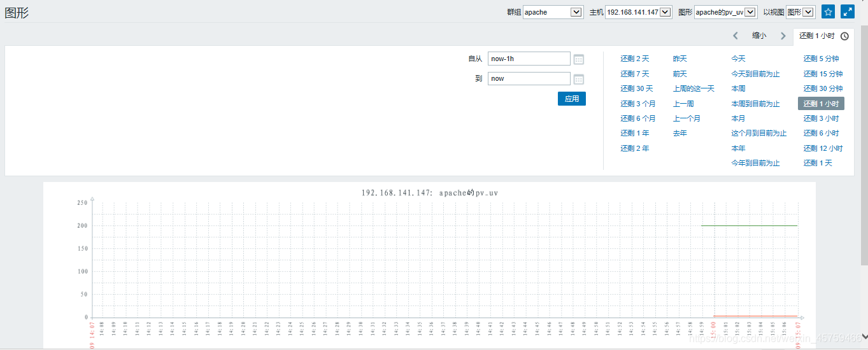The image size is (868, 350).
Task: Open the 以视图 view type dropdown
Action: [x=800, y=12]
